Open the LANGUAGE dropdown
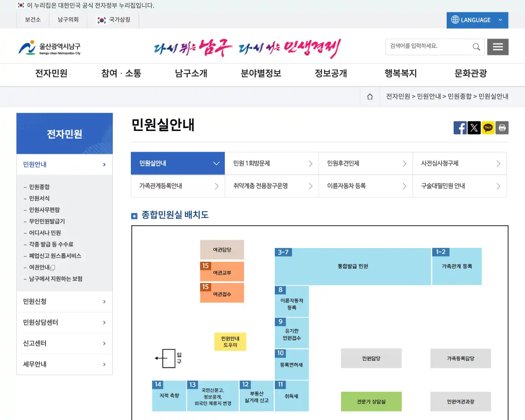This screenshot has width=525, height=420. coord(477,20)
